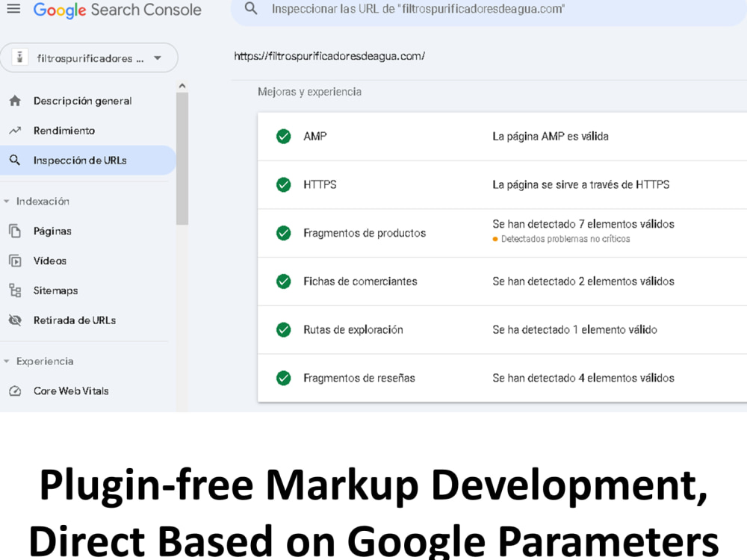Click 'Se han detectado 4 elementos válidos'

tap(583, 378)
